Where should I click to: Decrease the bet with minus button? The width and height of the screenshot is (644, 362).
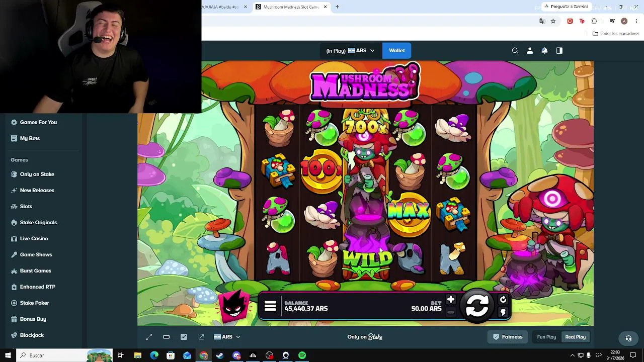coord(451,312)
